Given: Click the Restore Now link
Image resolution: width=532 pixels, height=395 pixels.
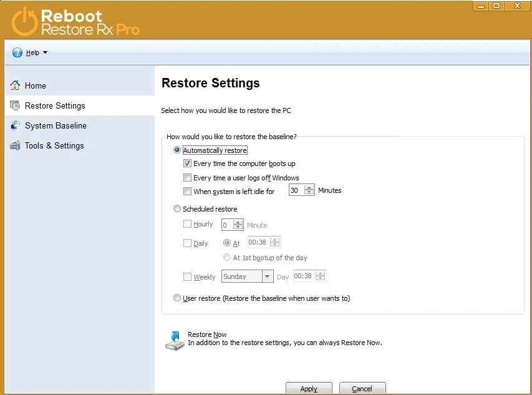Looking at the screenshot, I should coord(207,334).
